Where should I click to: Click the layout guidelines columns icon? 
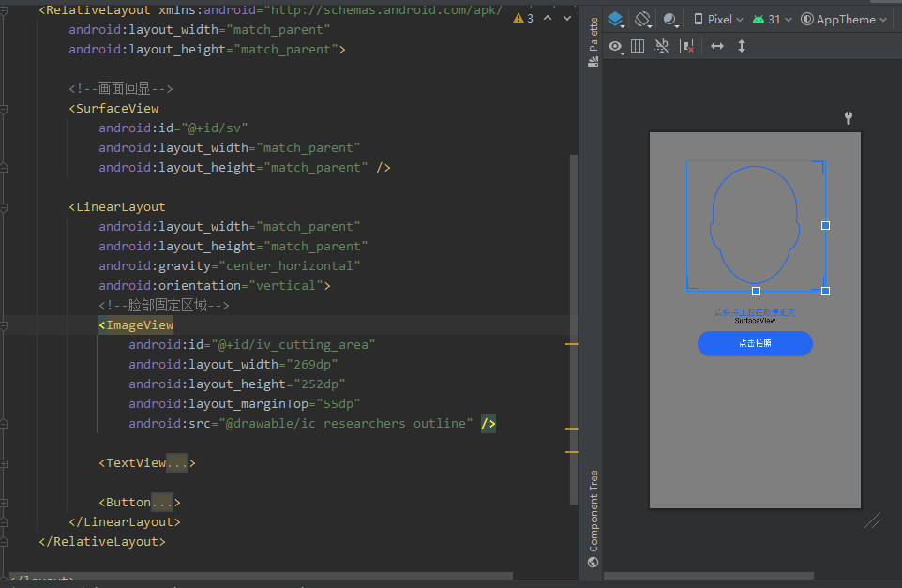638,45
